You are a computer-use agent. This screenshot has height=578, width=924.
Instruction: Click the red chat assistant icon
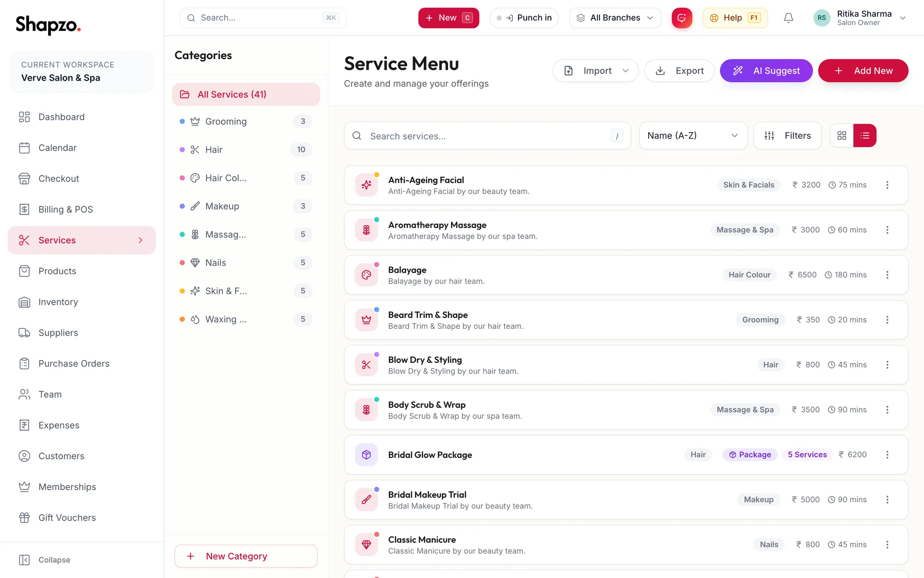(682, 18)
